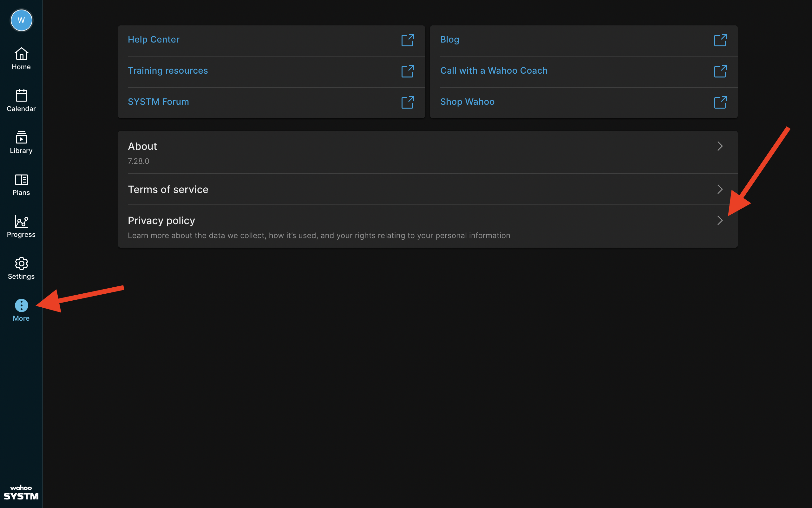Select the Plans label in sidebar
Viewport: 812px width, 508px height.
(x=21, y=192)
